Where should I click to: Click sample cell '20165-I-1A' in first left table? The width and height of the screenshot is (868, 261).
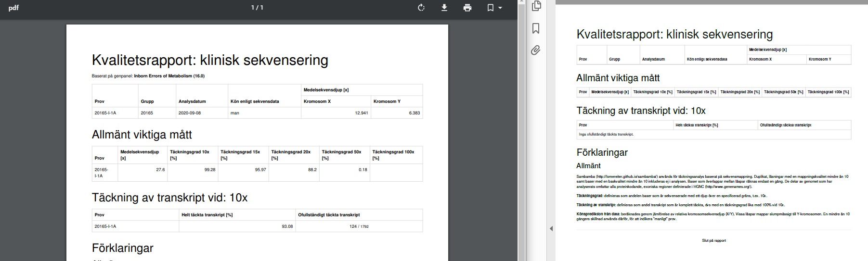click(105, 113)
